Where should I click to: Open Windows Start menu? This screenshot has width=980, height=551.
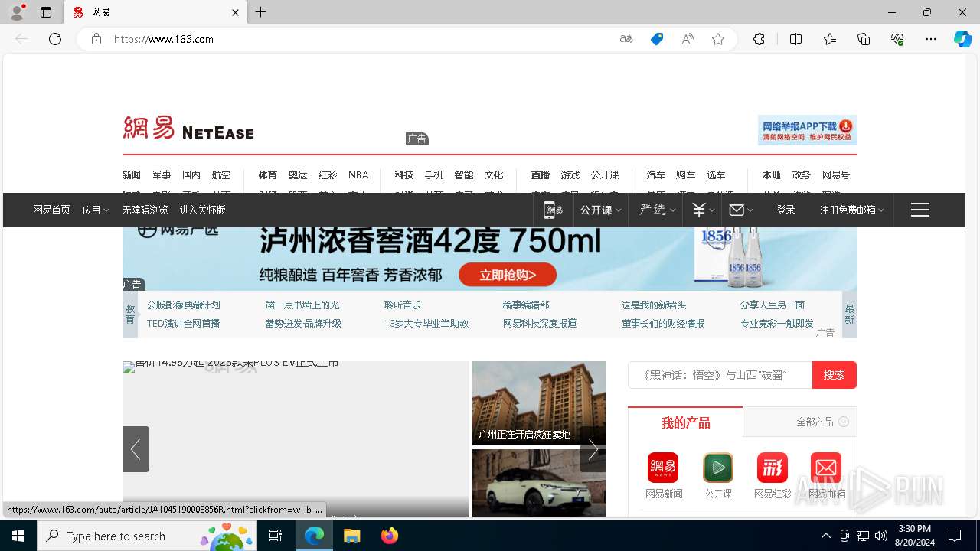pos(18,536)
